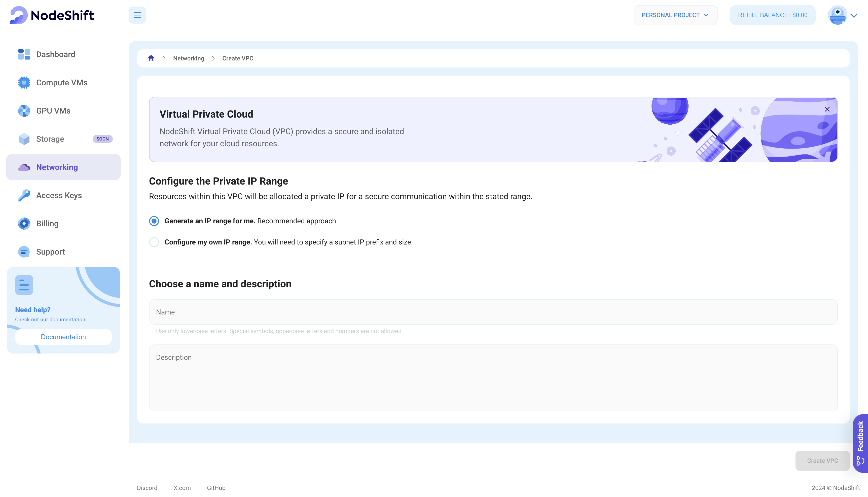868x497 pixels.
Task: Click the Dashboard sidebar icon
Action: (24, 54)
